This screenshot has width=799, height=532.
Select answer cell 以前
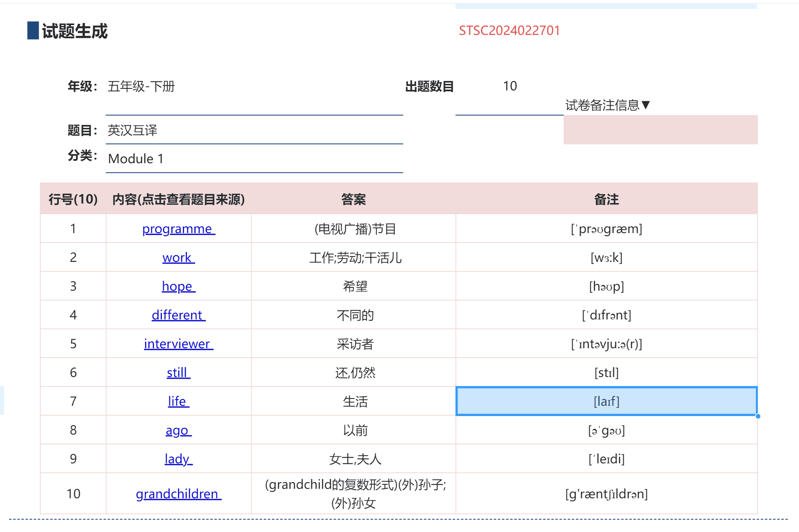pyautogui.click(x=354, y=430)
